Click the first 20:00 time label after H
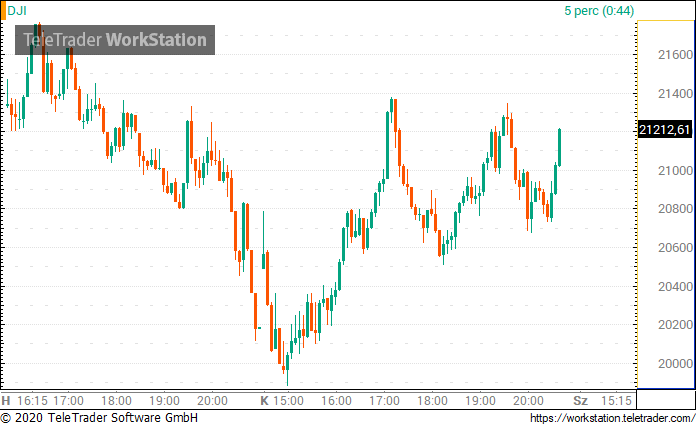696x427 pixels. 212,401
